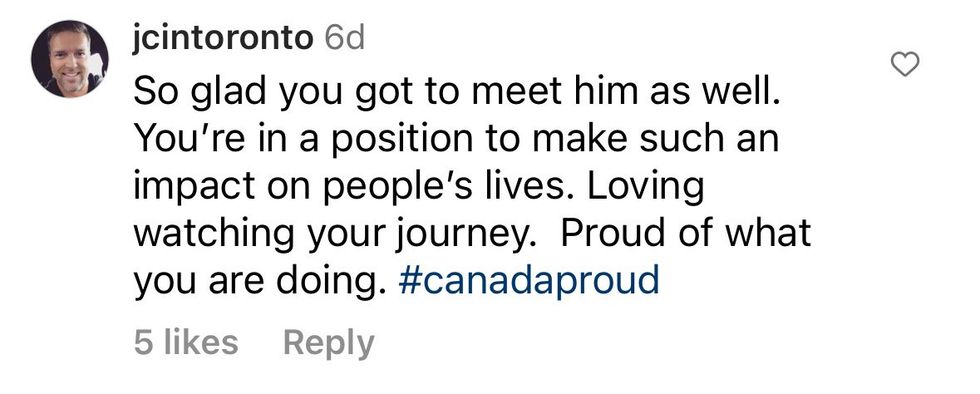Image resolution: width=980 pixels, height=394 pixels.
Task: Like the comment with the heart icon
Action: [x=904, y=64]
